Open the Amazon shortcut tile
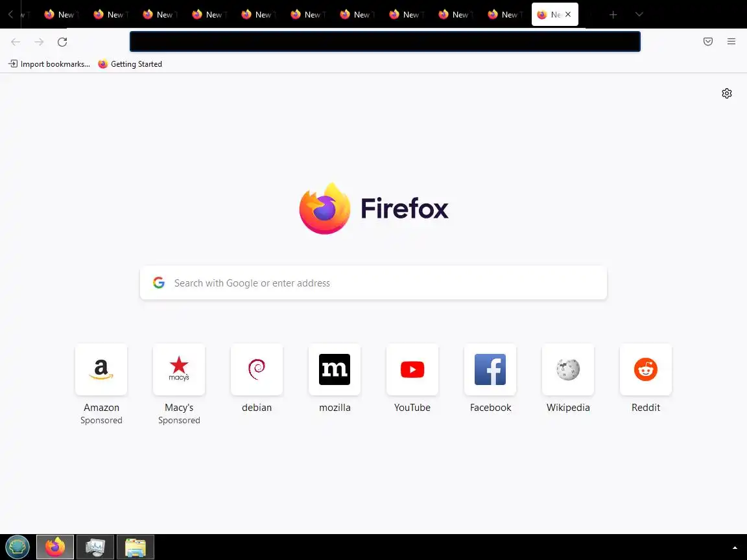 point(101,369)
